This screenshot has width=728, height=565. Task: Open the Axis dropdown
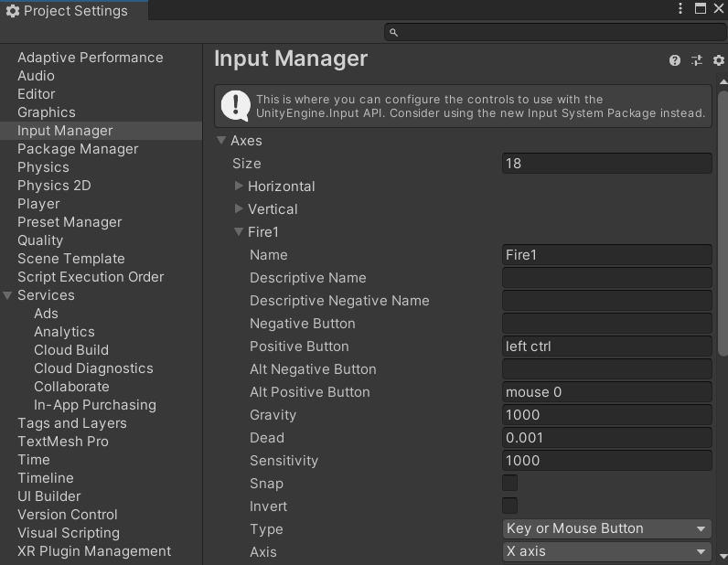coord(607,551)
